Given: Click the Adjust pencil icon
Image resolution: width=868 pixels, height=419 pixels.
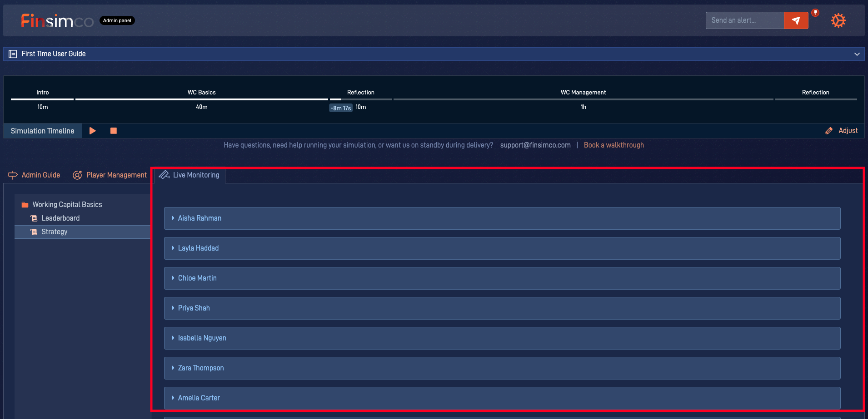Looking at the screenshot, I should coord(829,131).
